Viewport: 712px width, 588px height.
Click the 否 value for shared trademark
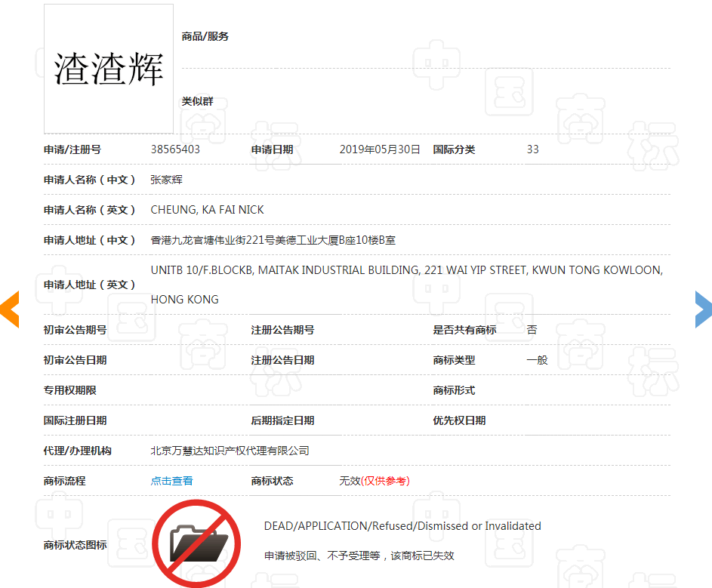click(x=531, y=330)
